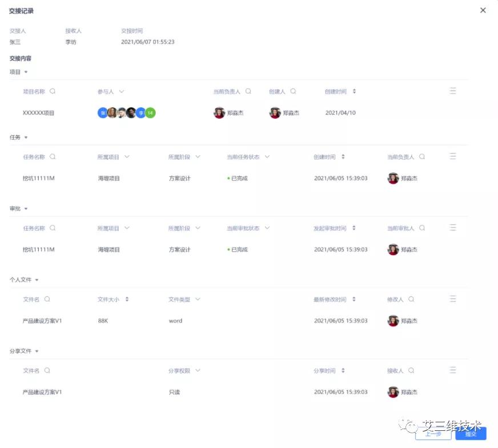Search 接收人 in the 分享文件 table
This screenshot has height=448, width=498.
tap(412, 370)
